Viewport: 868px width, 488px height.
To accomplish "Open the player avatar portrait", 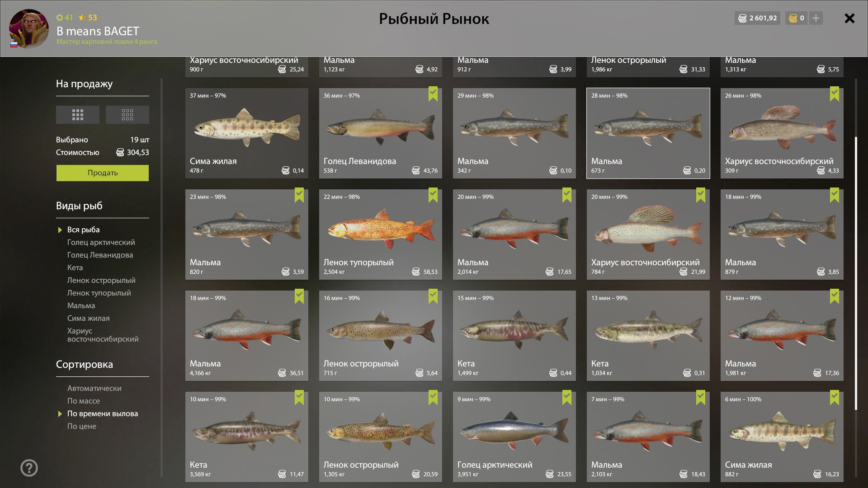I will 28,28.
